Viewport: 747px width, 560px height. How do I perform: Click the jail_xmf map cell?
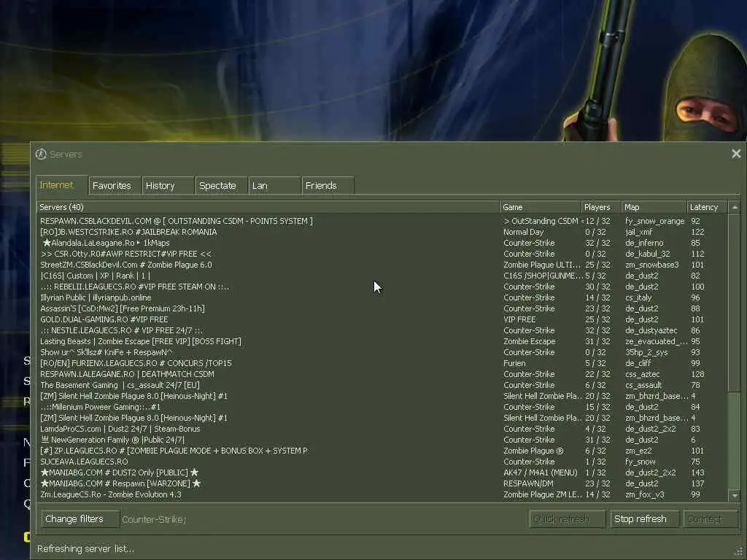pyautogui.click(x=639, y=233)
